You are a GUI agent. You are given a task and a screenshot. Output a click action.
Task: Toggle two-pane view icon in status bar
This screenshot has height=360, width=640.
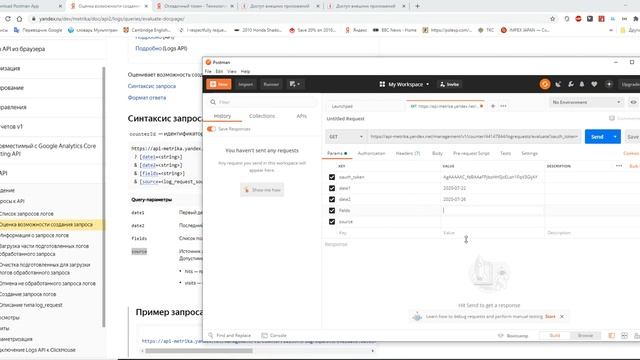(624, 336)
